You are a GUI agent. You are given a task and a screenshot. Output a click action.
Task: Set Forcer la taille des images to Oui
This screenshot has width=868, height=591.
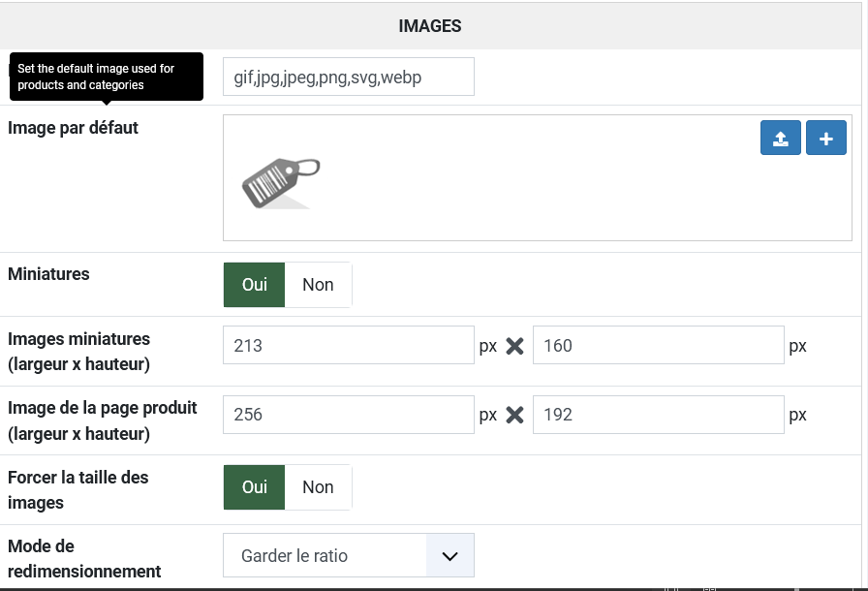point(255,487)
